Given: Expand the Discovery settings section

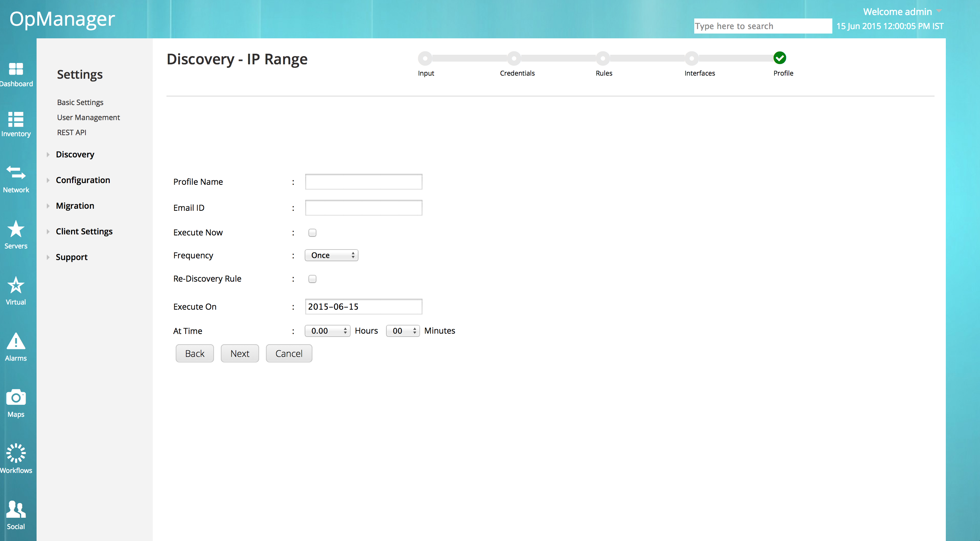Looking at the screenshot, I should point(75,155).
